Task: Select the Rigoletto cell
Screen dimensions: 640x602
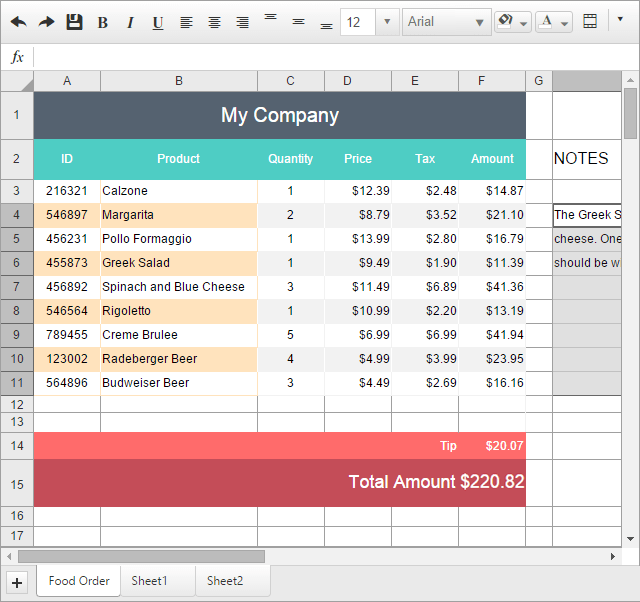Action: pyautogui.click(x=179, y=311)
